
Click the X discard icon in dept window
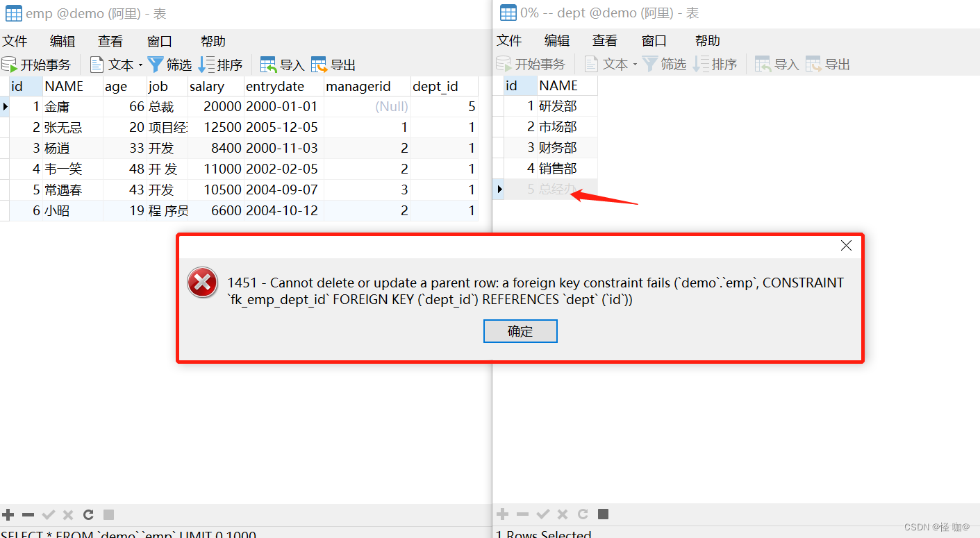563,514
